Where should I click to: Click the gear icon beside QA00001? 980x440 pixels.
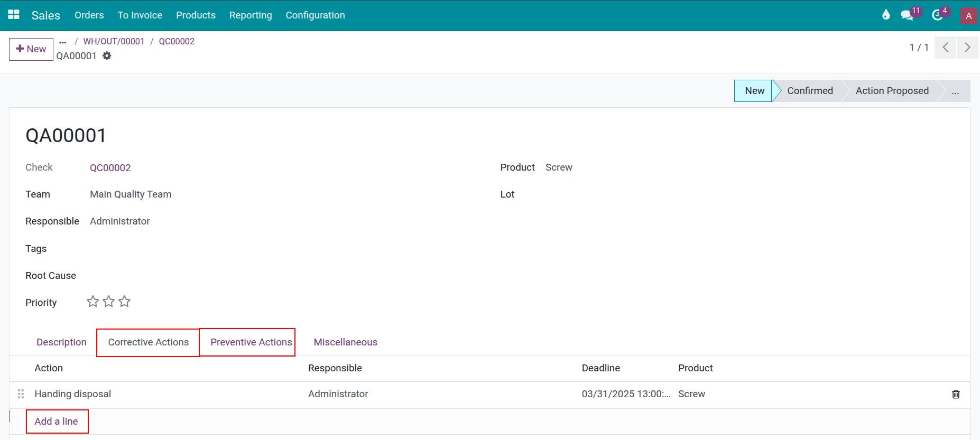[x=107, y=56]
